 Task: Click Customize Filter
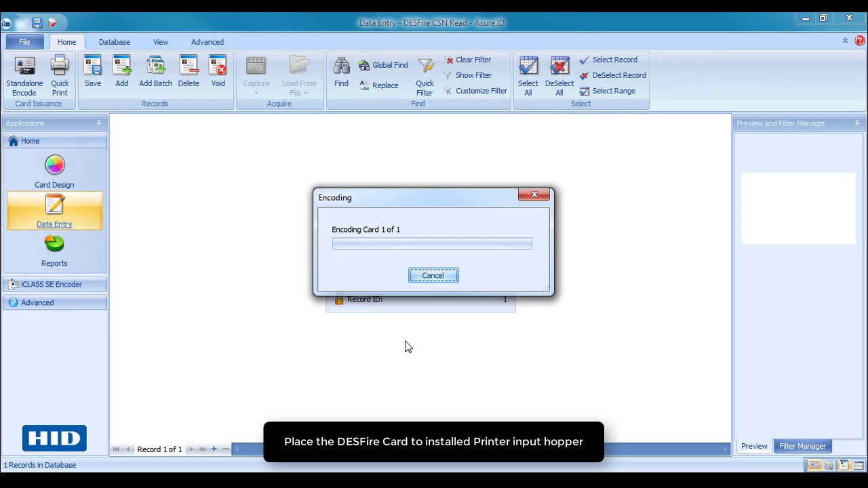475,91
